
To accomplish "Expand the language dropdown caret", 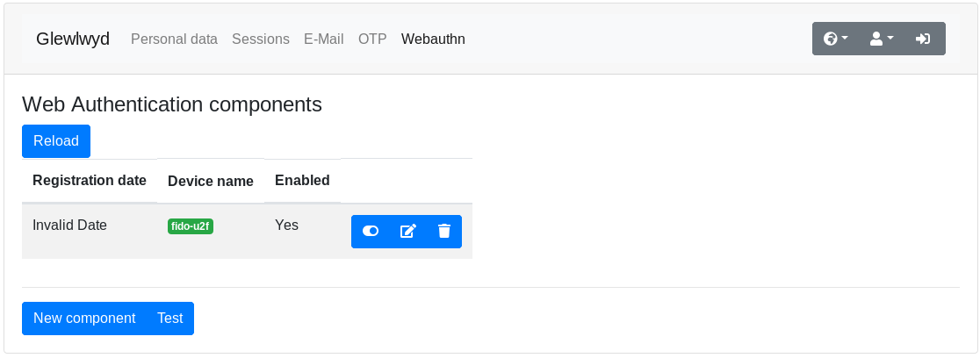I will tap(845, 38).
